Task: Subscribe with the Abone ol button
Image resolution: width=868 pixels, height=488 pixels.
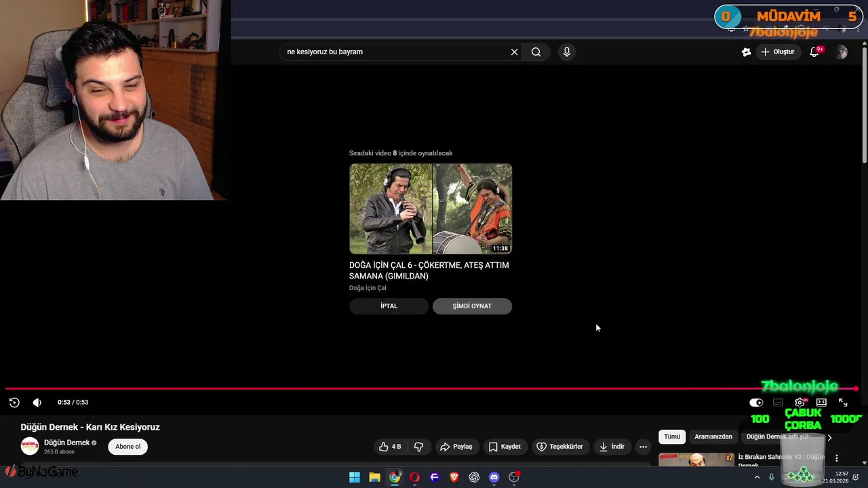Action: (x=127, y=446)
